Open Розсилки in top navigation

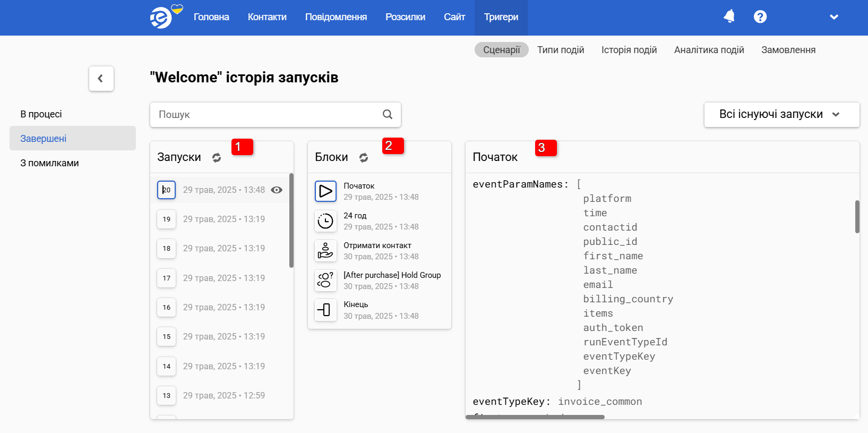pyautogui.click(x=405, y=17)
